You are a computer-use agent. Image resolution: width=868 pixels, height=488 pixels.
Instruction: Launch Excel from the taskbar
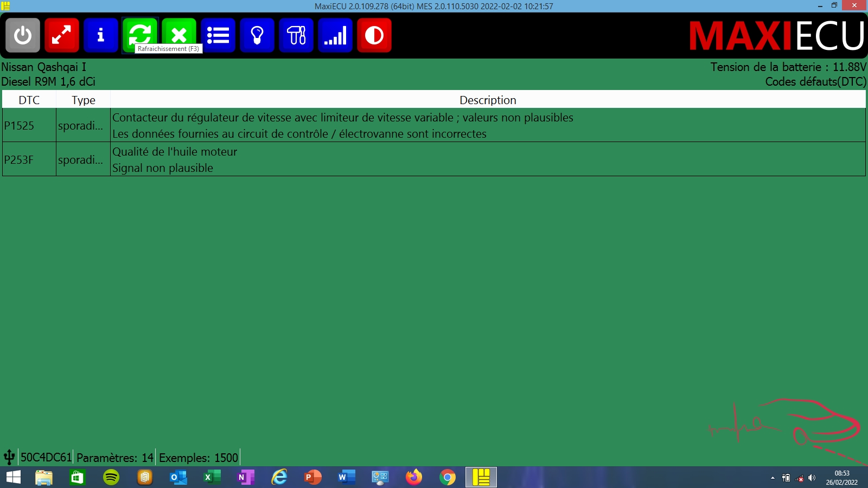click(x=212, y=477)
